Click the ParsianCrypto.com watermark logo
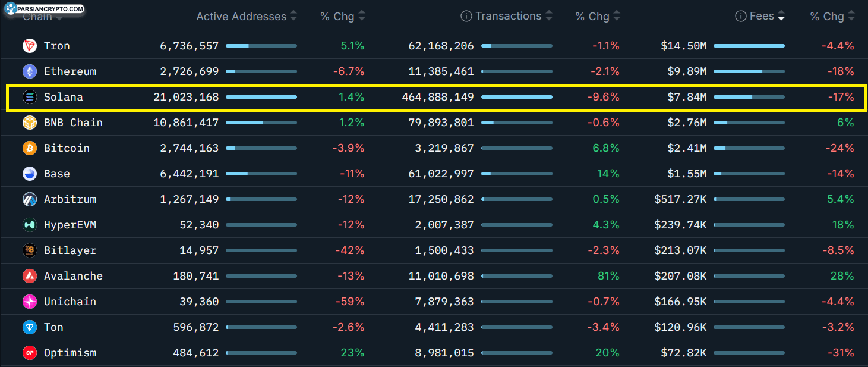Viewport: 868px width, 367px height. (x=43, y=9)
